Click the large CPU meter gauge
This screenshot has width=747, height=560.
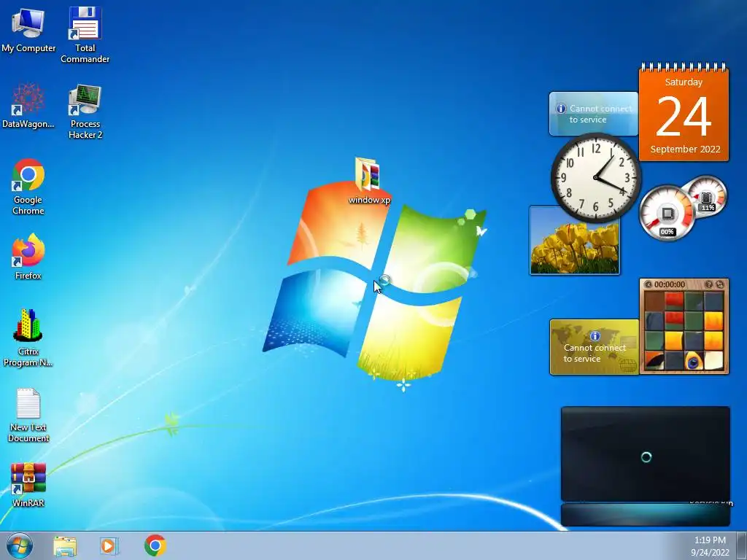click(x=667, y=213)
